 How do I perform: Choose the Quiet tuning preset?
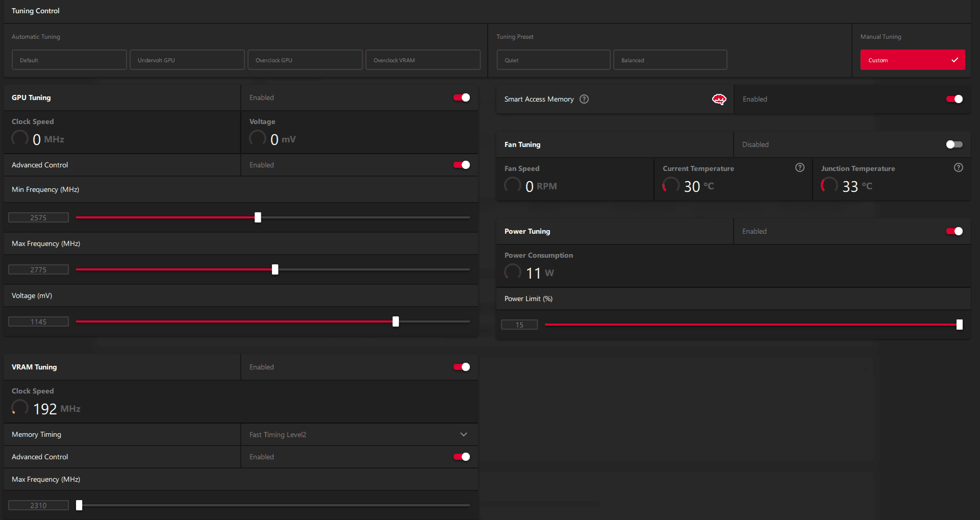pos(554,60)
